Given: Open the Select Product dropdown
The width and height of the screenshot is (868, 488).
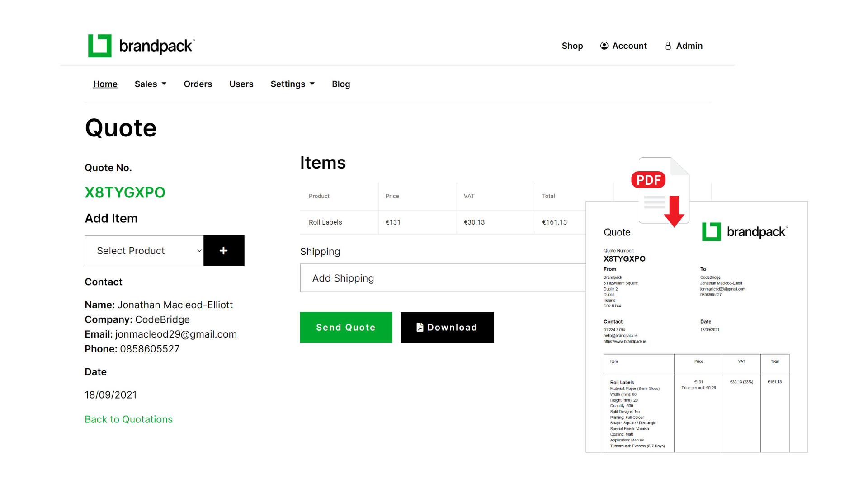Looking at the screenshot, I should (x=144, y=251).
